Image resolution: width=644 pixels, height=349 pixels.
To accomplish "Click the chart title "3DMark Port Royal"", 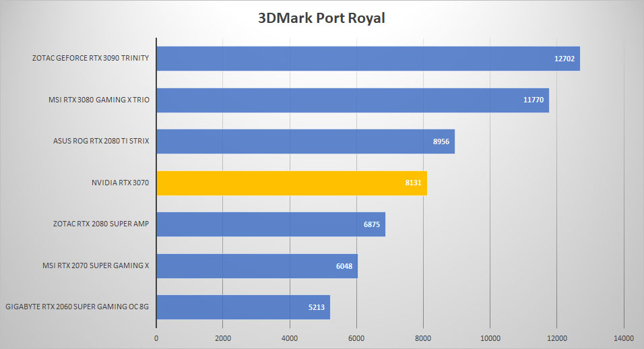I will [321, 18].
